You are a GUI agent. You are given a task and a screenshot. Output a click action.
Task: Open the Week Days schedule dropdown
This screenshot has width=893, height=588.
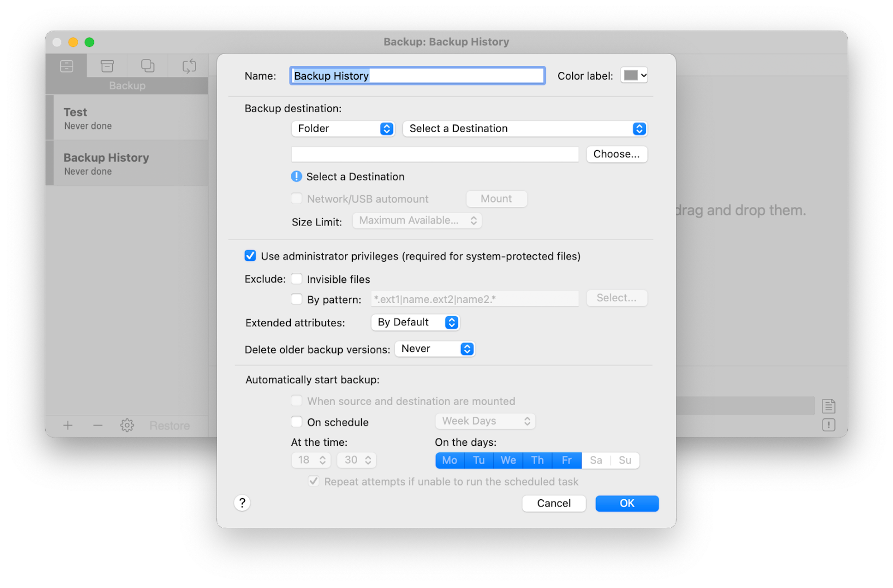485,421
